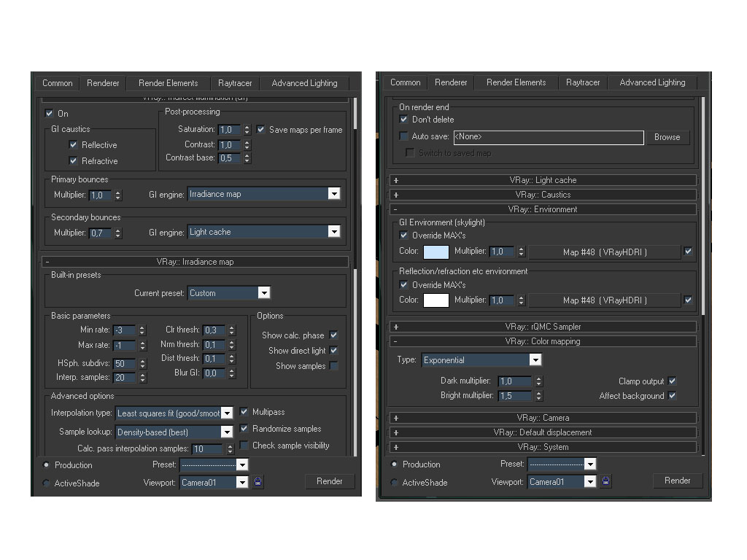Viewport: 747px width, 560px height.
Task: Disable Refractive GI caustics
Action: pyautogui.click(x=73, y=160)
